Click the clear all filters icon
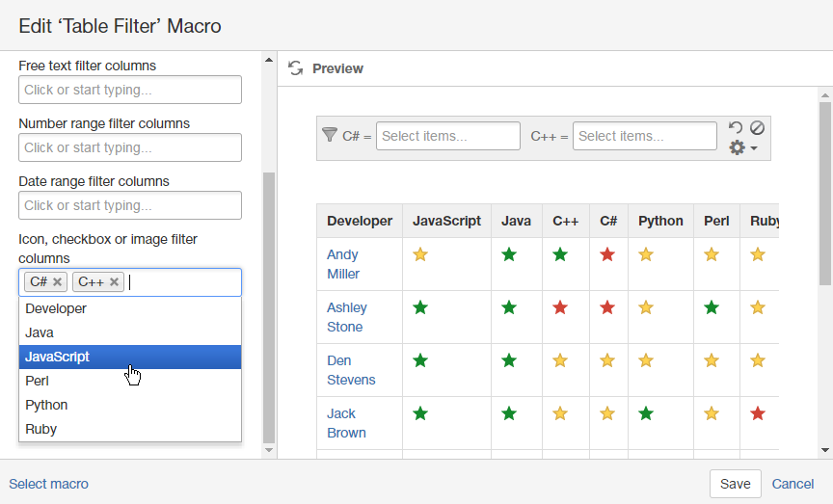The image size is (833, 504). pyautogui.click(x=757, y=127)
